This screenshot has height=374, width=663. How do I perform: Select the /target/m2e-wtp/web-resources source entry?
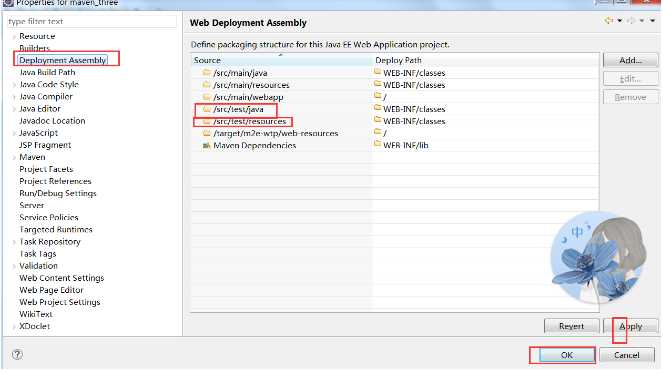click(x=276, y=133)
